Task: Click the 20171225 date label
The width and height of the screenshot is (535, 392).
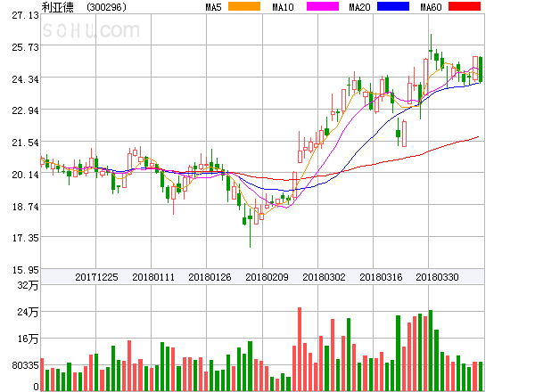Action: click(x=96, y=277)
